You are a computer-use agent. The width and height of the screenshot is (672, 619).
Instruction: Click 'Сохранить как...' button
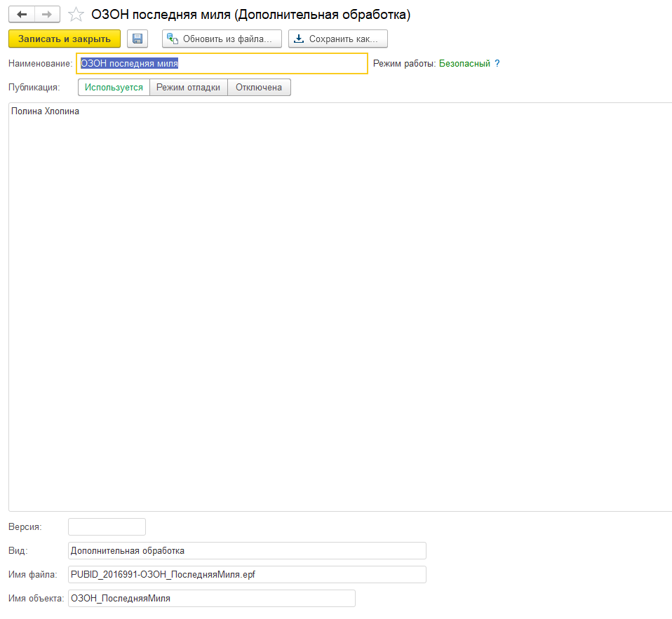pyautogui.click(x=337, y=39)
